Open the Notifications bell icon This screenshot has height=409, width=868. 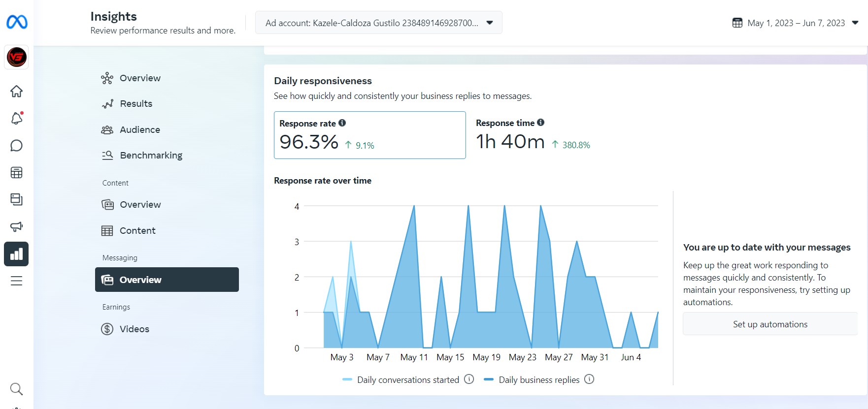click(x=16, y=118)
